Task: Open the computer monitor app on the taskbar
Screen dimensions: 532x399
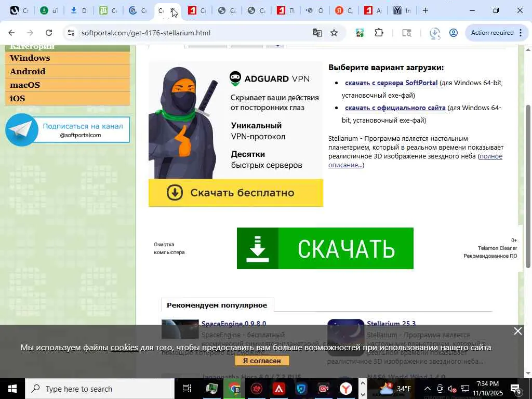Action: [x=212, y=389]
